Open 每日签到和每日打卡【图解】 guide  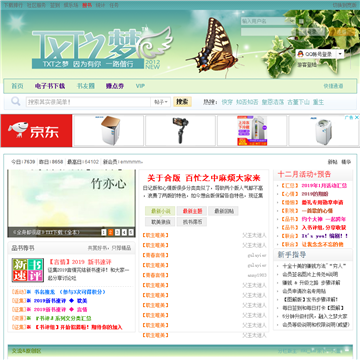(313, 308)
